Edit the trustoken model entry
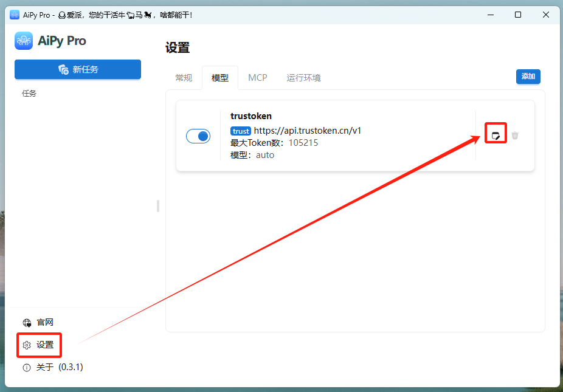The width and height of the screenshot is (563, 392). click(x=496, y=136)
